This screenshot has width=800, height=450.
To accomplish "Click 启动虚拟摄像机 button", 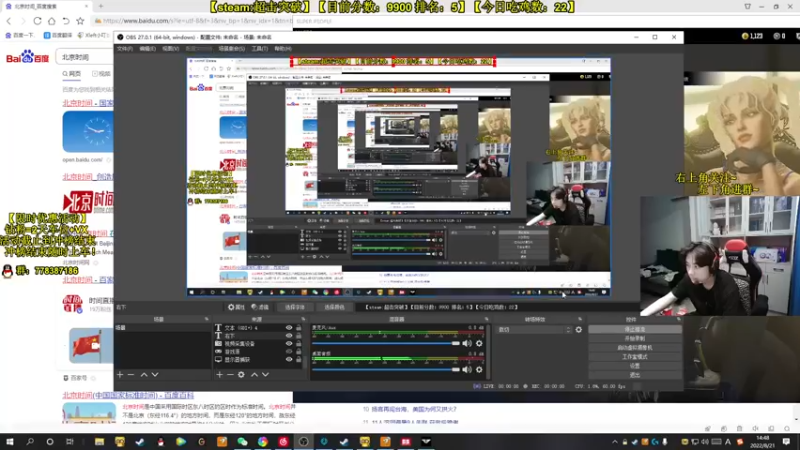I will pos(635,348).
